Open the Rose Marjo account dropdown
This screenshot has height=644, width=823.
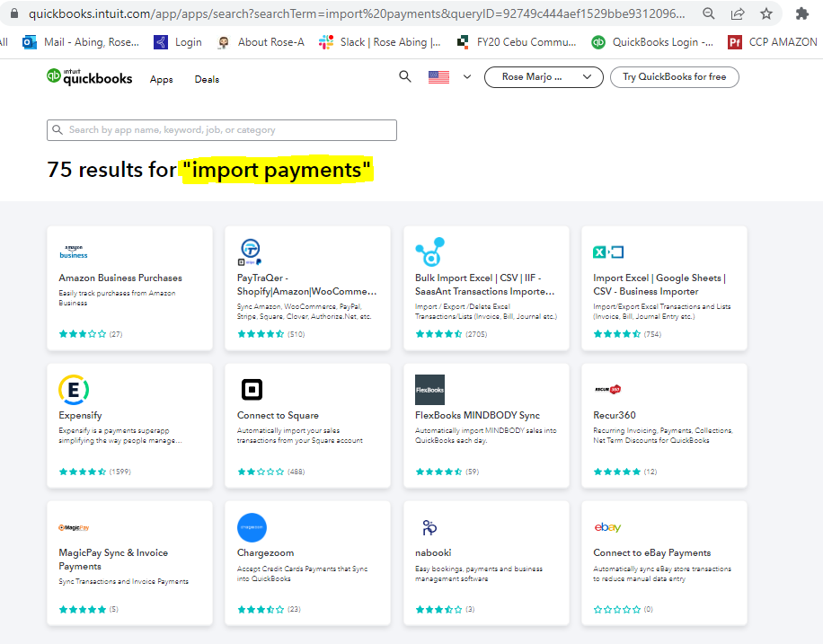pos(544,77)
